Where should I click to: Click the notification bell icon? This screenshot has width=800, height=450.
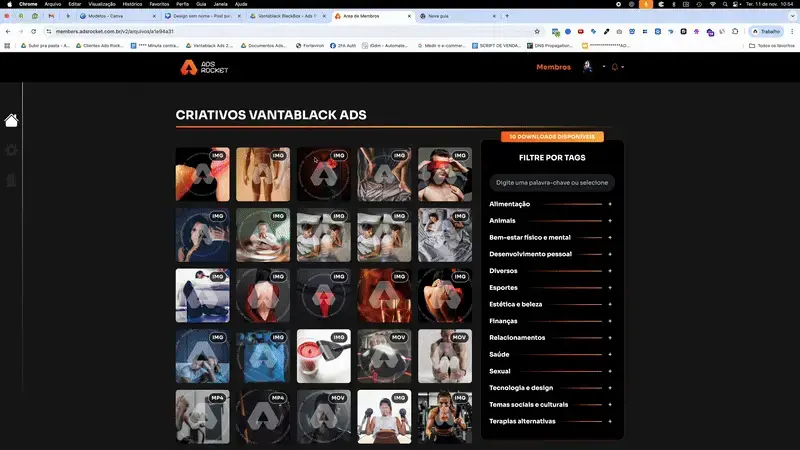pos(615,67)
